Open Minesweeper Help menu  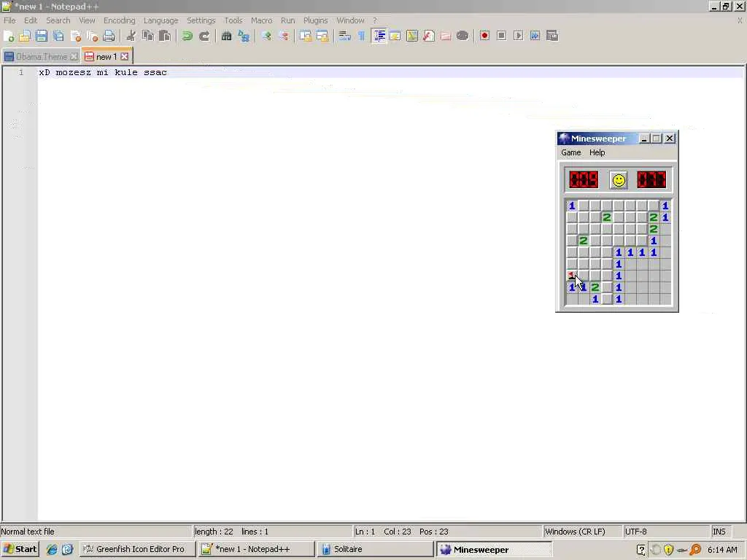click(x=597, y=152)
